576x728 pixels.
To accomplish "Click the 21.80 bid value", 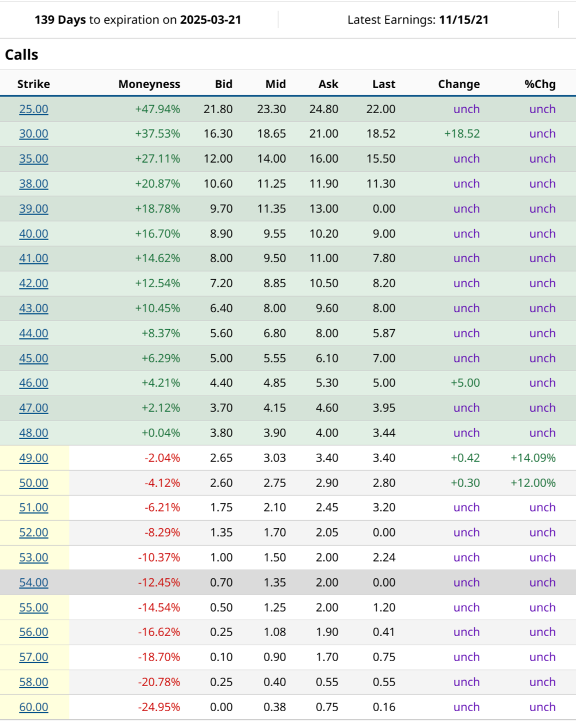I will click(218, 109).
